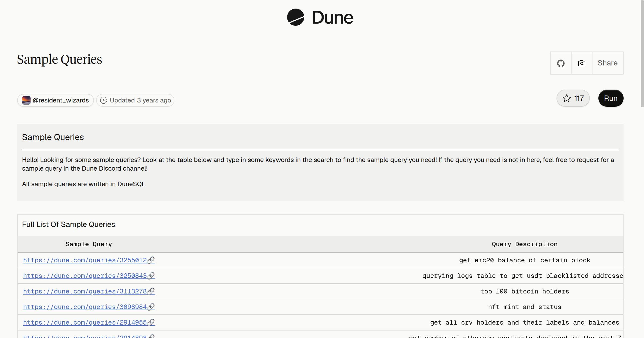Viewport: 644px width, 338px height.
Task: Click link icon after queries/3113278
Action: [x=151, y=291]
